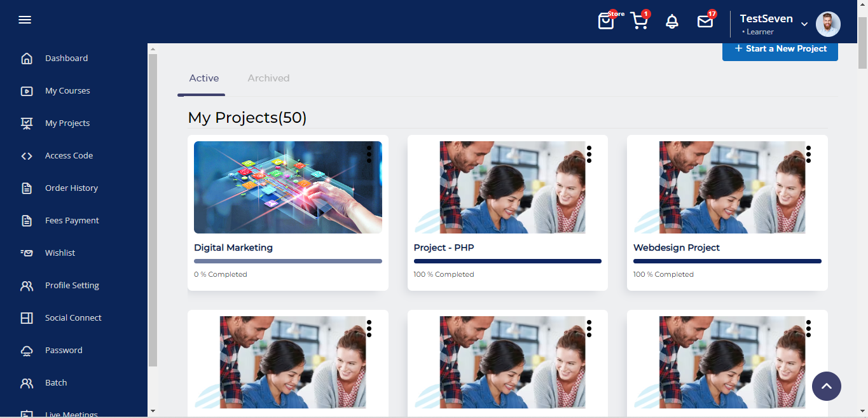Click the Dashboard home icon
868x418 pixels.
(27, 59)
